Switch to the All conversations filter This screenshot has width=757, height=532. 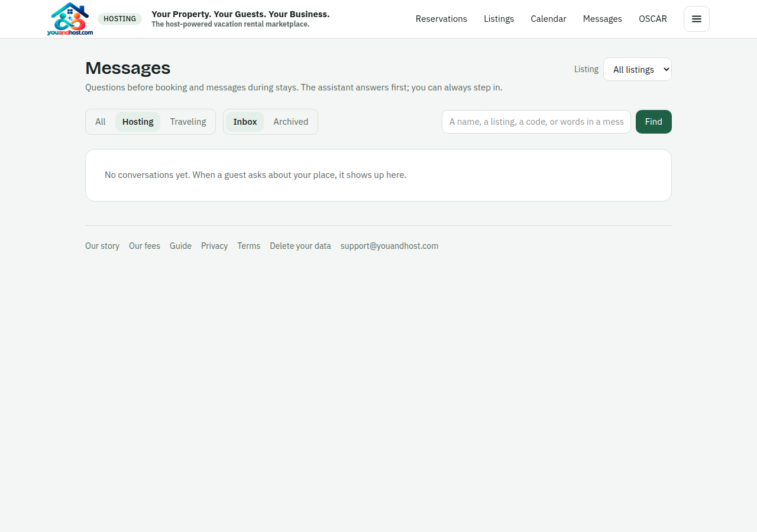point(101,122)
